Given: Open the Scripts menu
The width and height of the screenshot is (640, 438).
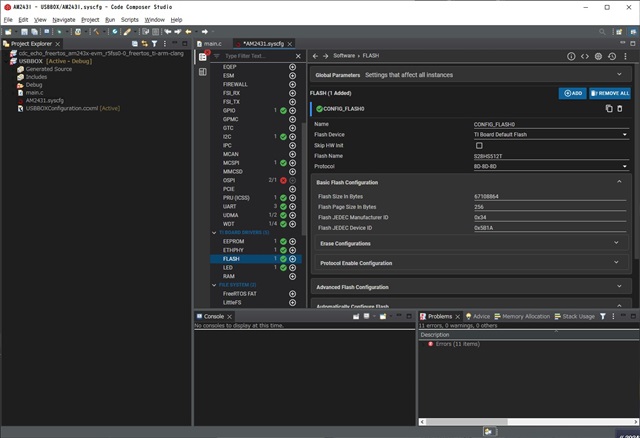Looking at the screenshot, I should (129, 20).
